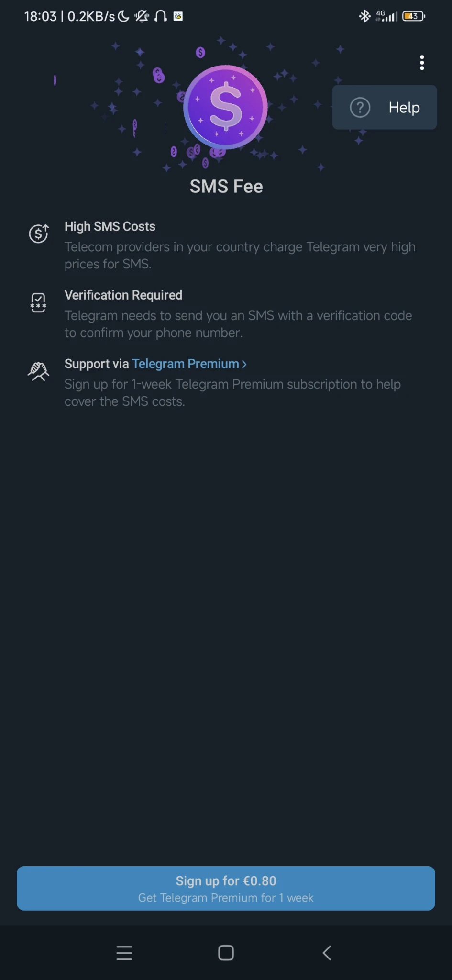This screenshot has width=452, height=980.
Task: Tap the Verification Required phone code icon
Action: point(38,302)
